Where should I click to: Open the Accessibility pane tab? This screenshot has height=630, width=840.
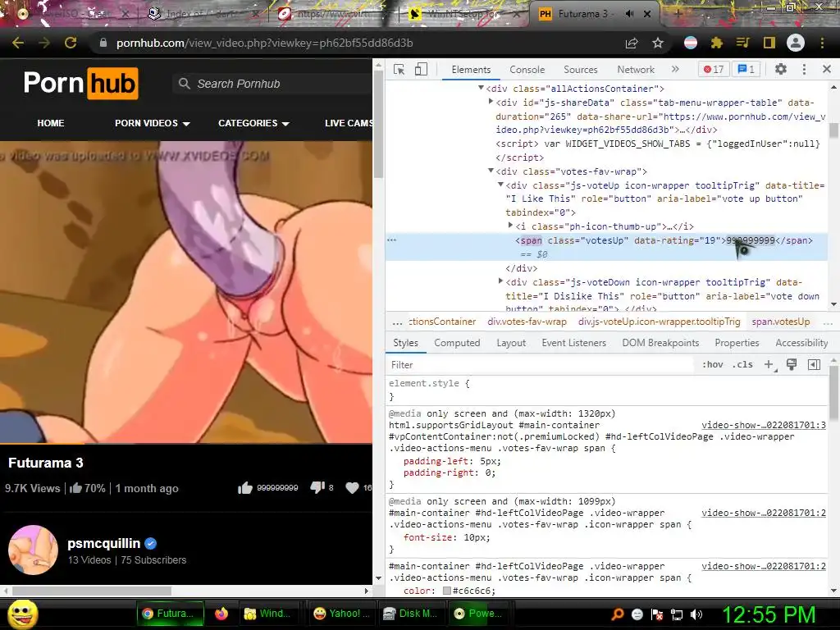[801, 343]
